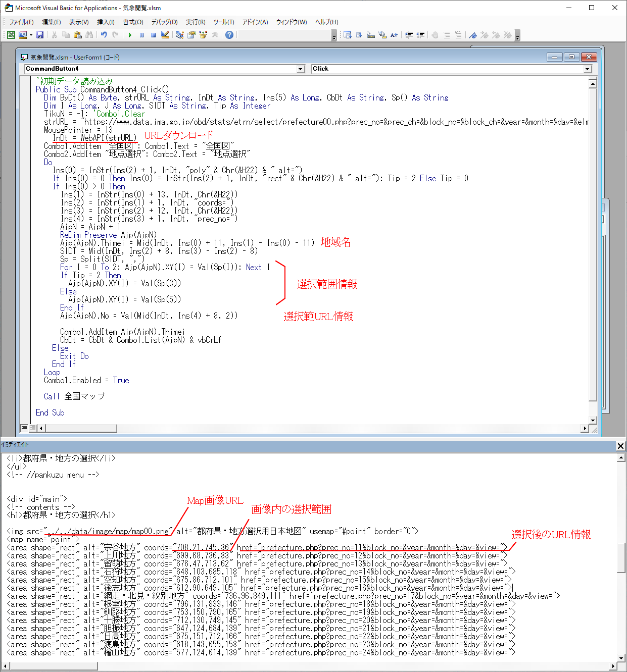The height and width of the screenshot is (672, 627).
Task: Switch to Excel via the Excel toolbar icon
Action: 11,35
